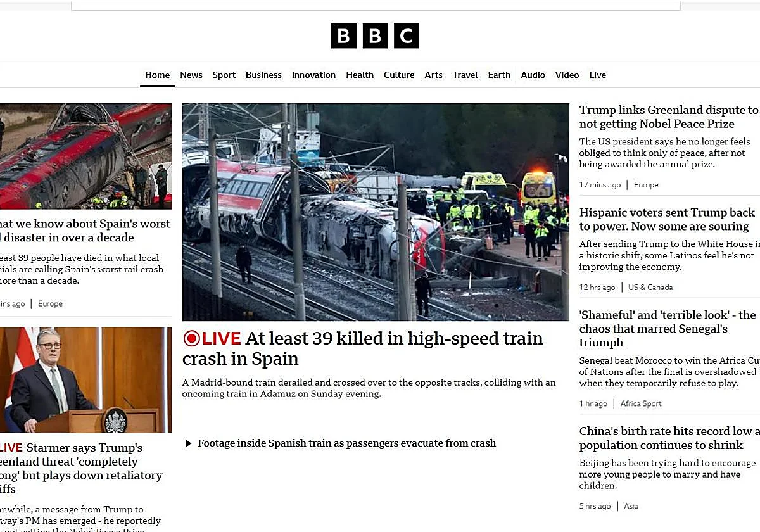Open the Culture section
The height and width of the screenshot is (532, 760).
[x=399, y=75]
